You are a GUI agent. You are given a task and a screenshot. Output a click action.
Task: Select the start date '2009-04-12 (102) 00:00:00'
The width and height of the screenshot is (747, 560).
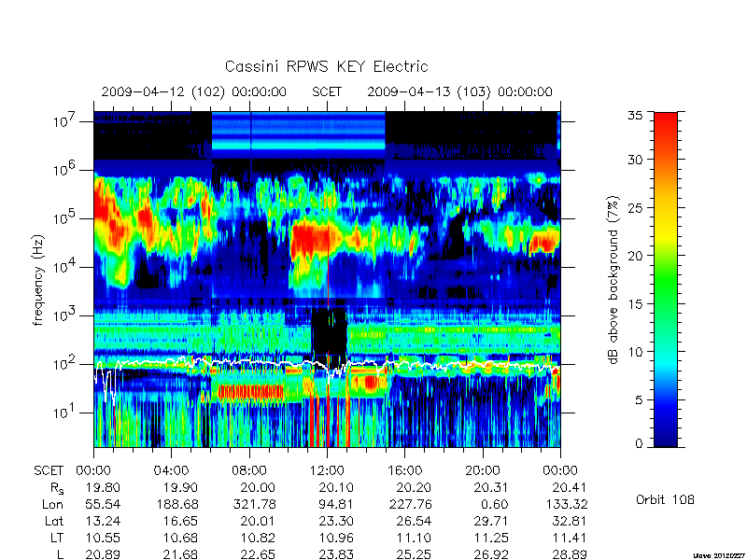click(x=194, y=91)
